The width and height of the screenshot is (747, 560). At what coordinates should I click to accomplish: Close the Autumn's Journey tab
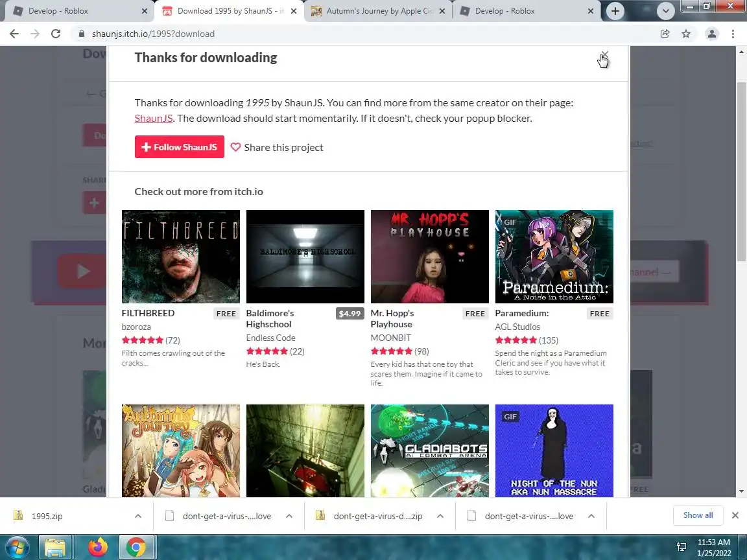tap(442, 11)
